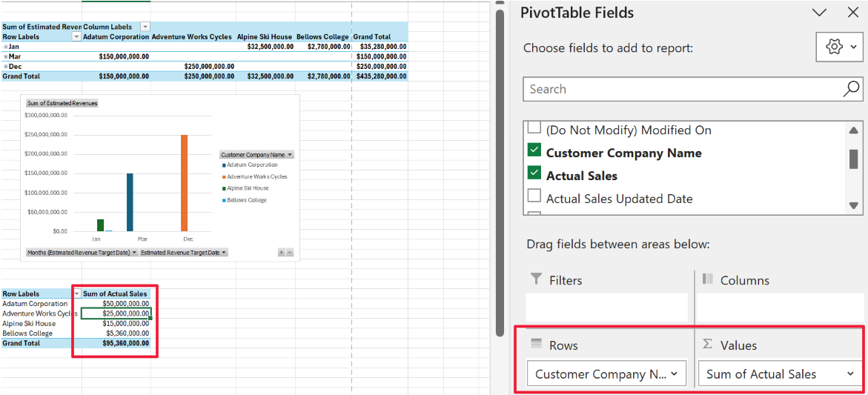
Task: Open the Row Labels filter in the Actual Sales table
Action: click(77, 293)
